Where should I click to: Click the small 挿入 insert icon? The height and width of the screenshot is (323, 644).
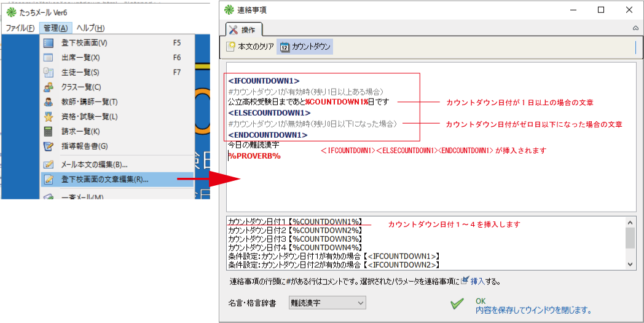point(465,281)
